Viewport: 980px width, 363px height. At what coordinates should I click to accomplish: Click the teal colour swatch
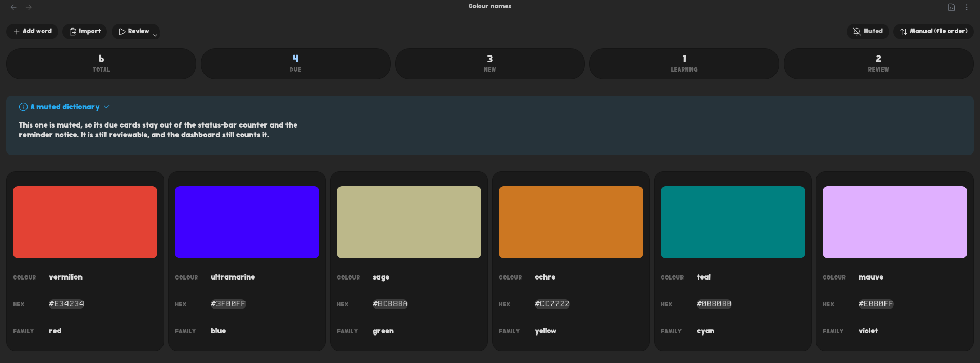tap(733, 222)
